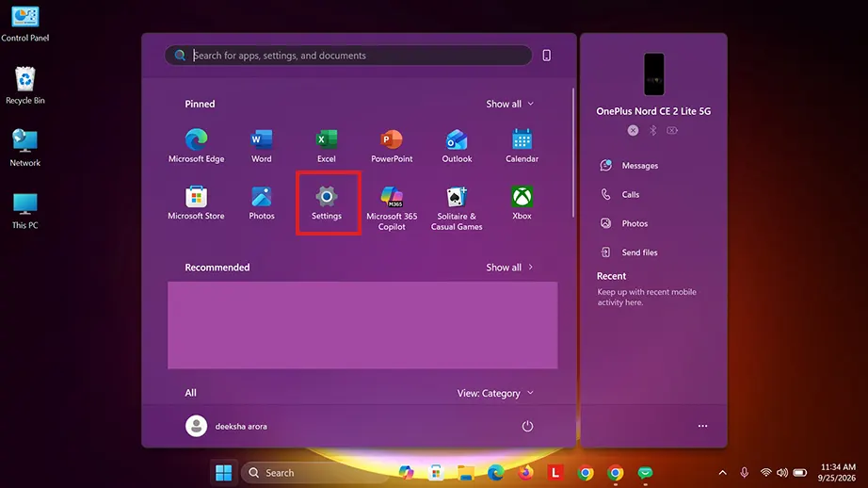This screenshot has width=868, height=488.
Task: Click the Start menu search field
Action: (348, 56)
